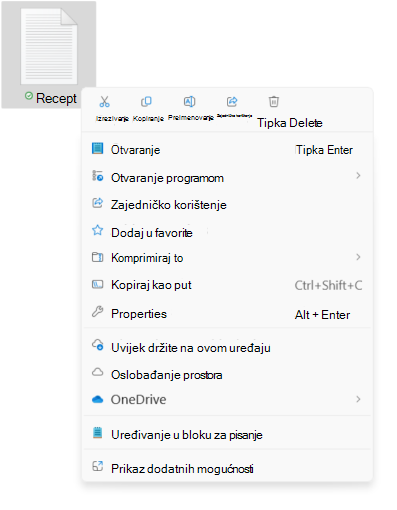397x510 pixels.
Task: Click the path icon beside Kopiraj kao put
Action: [x=97, y=284]
